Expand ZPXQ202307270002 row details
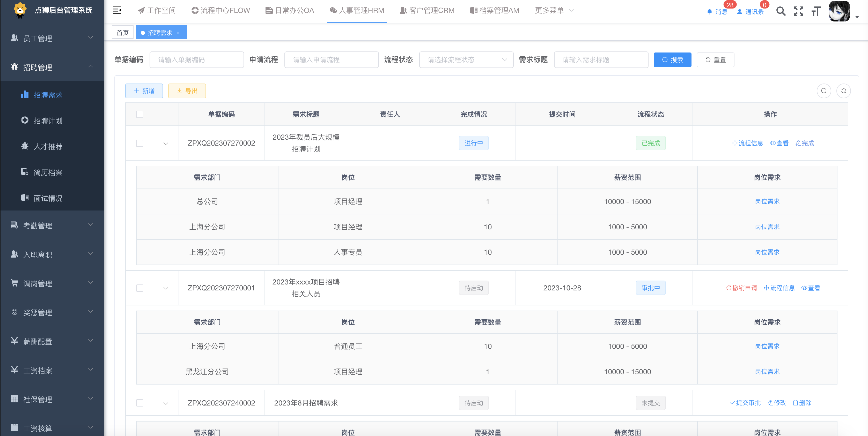Screen dimensions: 868x436 (x=166, y=144)
